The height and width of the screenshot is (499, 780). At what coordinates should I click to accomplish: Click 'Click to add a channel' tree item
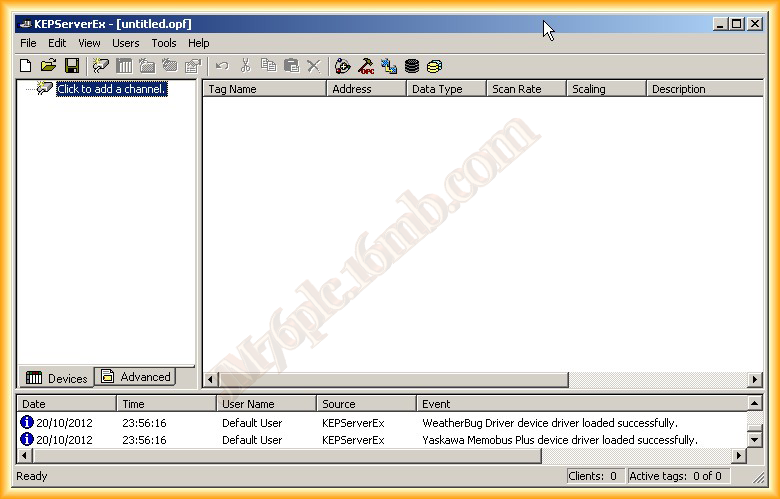coord(111,89)
